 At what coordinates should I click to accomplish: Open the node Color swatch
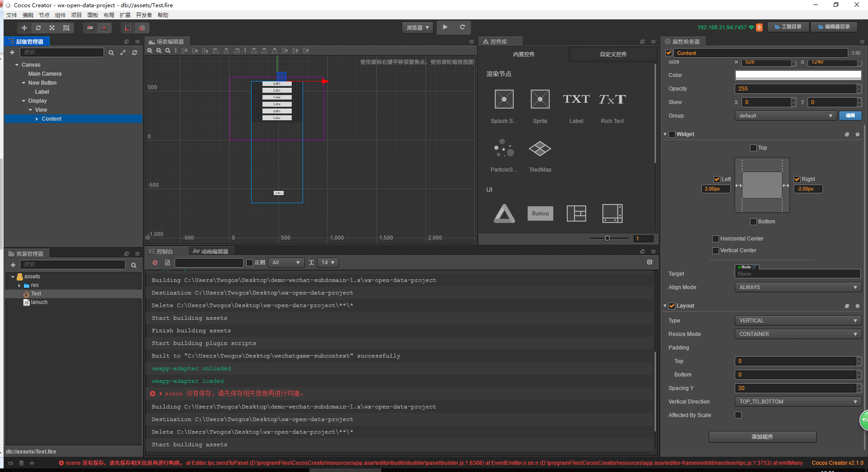(x=797, y=75)
